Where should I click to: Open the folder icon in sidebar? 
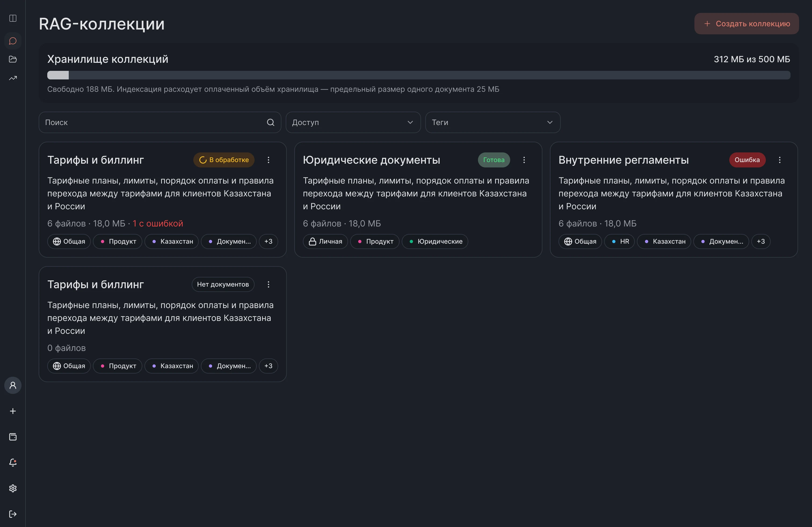click(13, 59)
